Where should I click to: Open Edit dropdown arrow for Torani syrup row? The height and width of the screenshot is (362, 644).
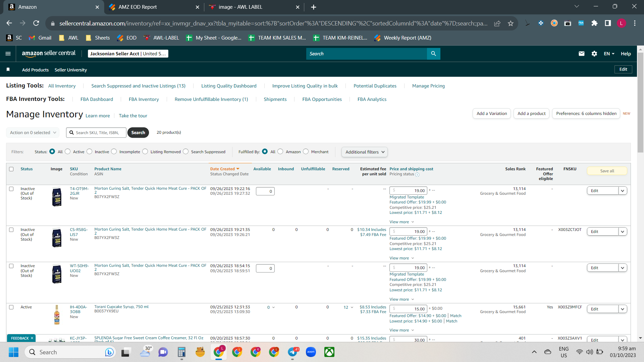623,309
